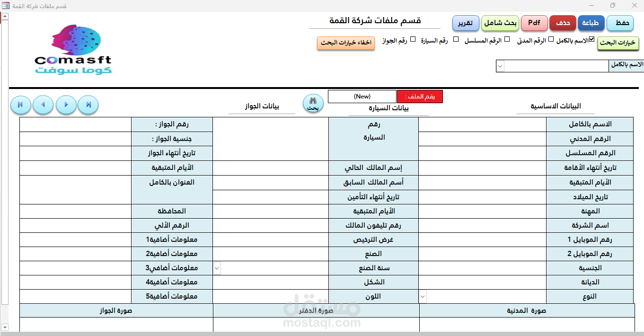This screenshot has width=644, height=336.
Task: Focus the الصنع input field
Action: 271,254
